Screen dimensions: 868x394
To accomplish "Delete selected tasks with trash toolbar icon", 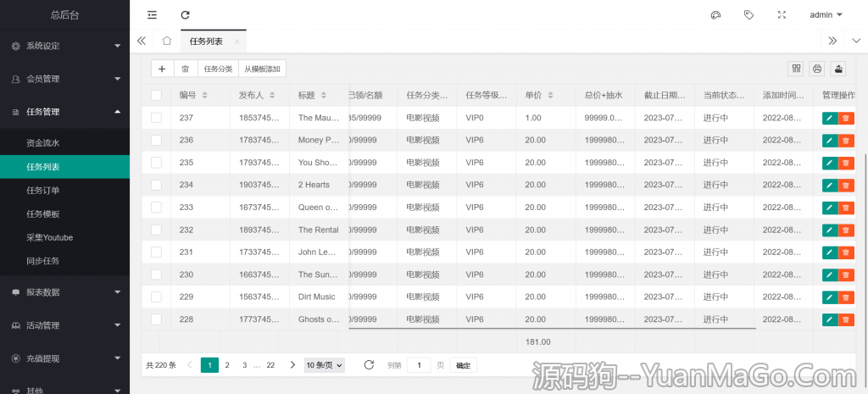I will 186,69.
